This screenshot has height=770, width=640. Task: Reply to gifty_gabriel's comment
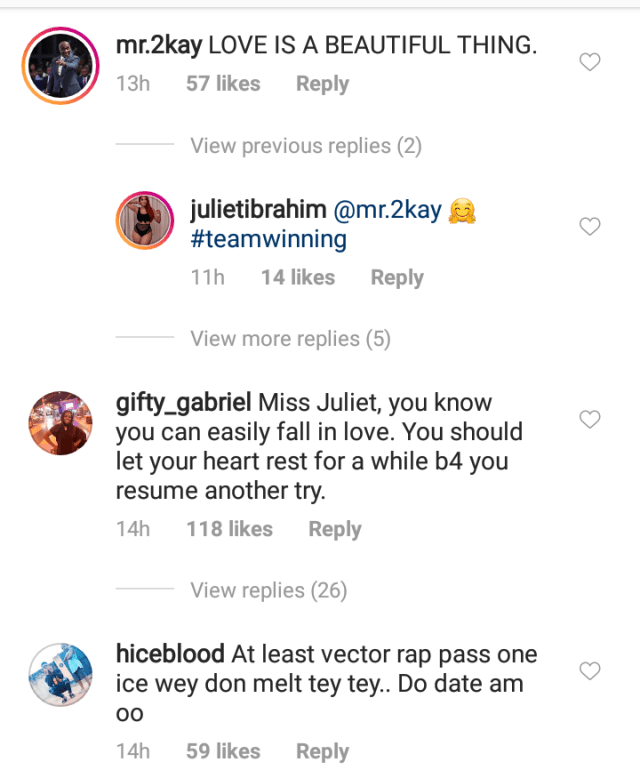coord(334,530)
